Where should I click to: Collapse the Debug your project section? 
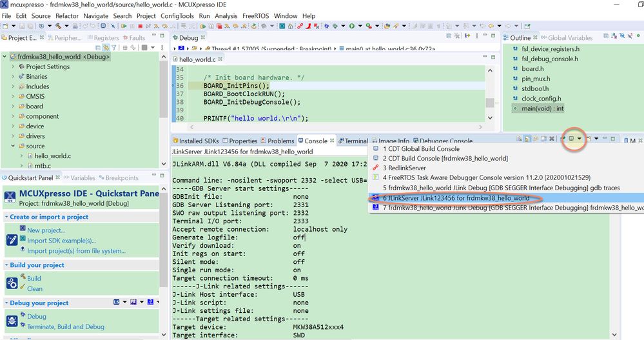6,303
